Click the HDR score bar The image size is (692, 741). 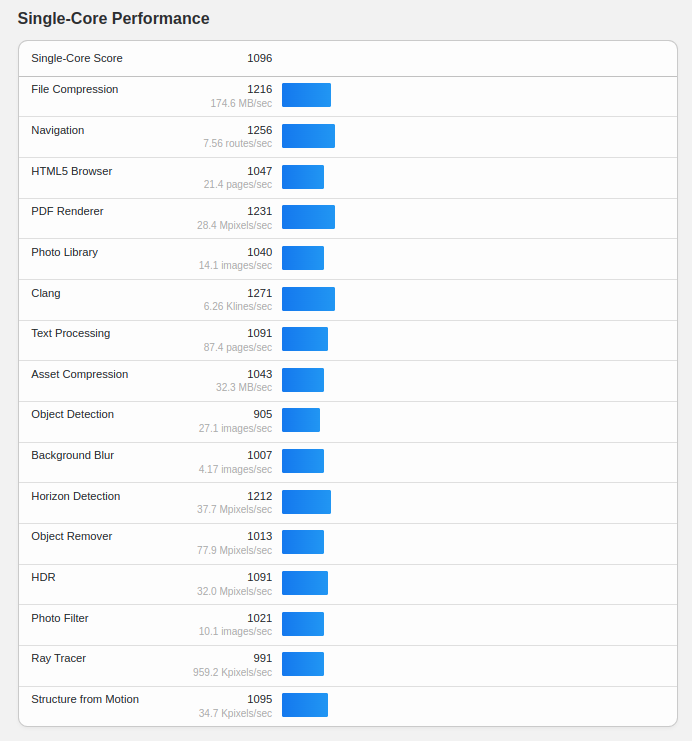(x=305, y=583)
